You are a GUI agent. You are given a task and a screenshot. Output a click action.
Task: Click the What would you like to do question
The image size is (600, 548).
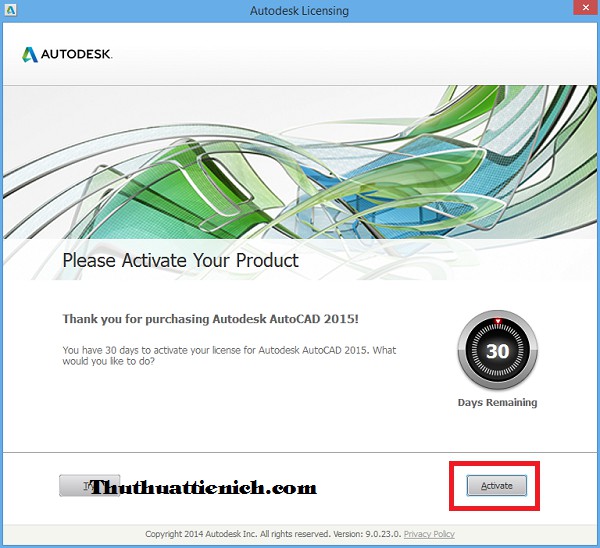pyautogui.click(x=110, y=363)
